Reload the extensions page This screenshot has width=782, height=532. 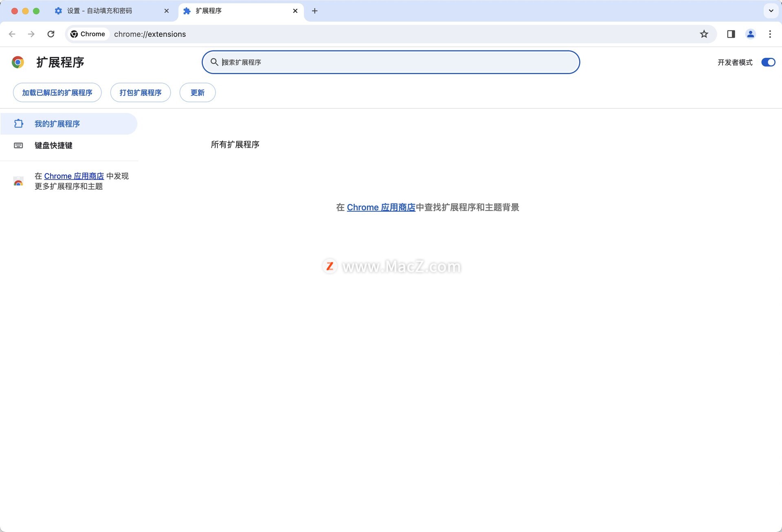[51, 34]
